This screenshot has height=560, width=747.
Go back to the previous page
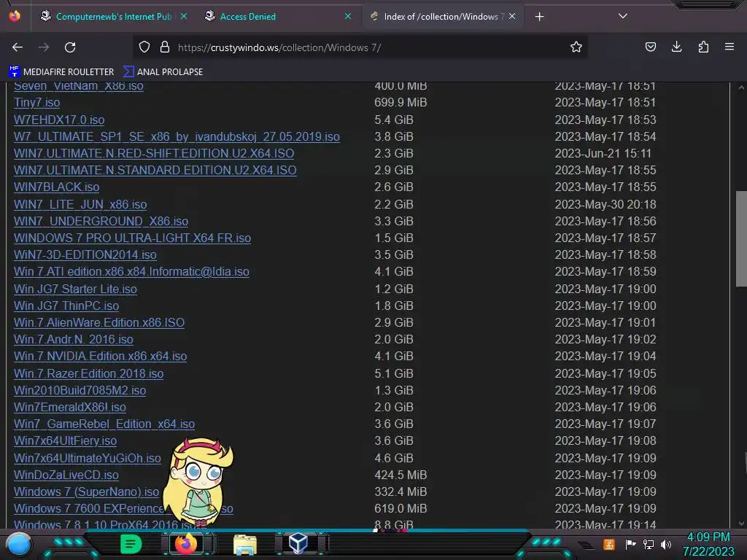coord(18,47)
